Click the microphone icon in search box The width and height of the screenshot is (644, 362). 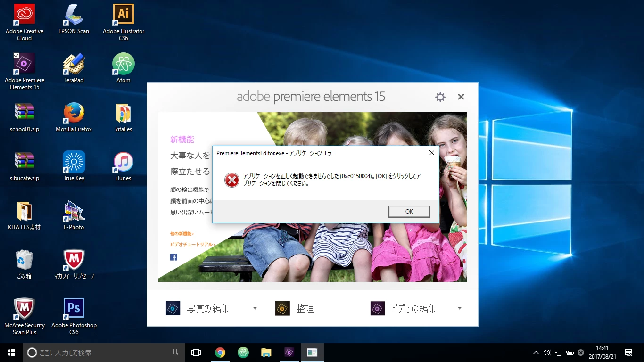pos(175,353)
